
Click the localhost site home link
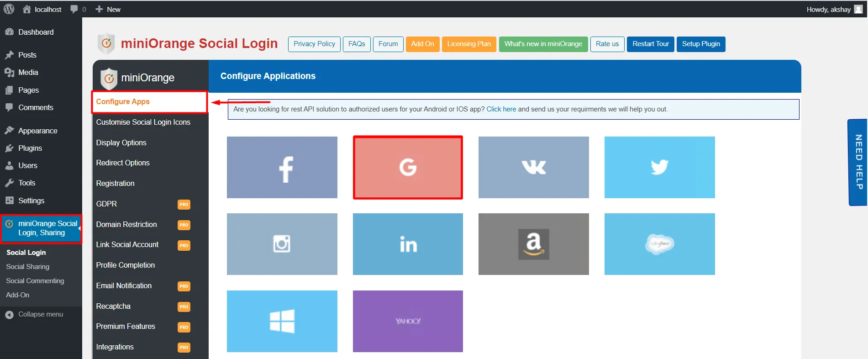click(x=42, y=9)
